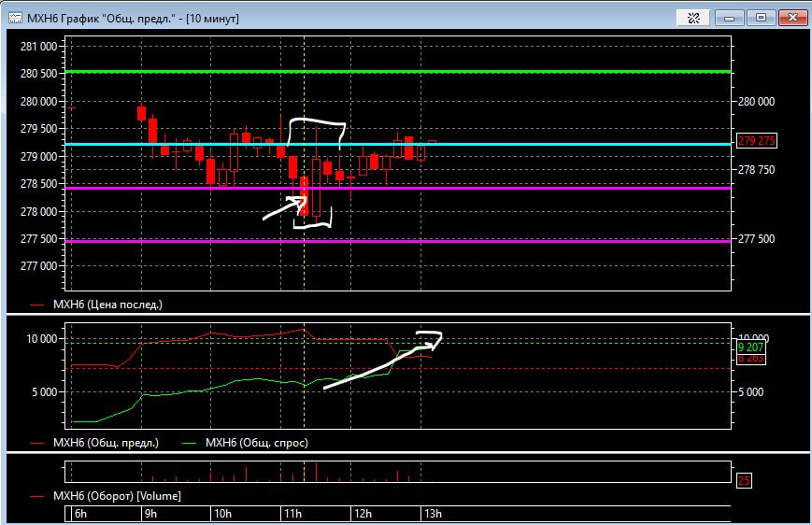Screen dimensions: 812x525
Task: Minimize the MXH6 chart window
Action: (x=730, y=16)
